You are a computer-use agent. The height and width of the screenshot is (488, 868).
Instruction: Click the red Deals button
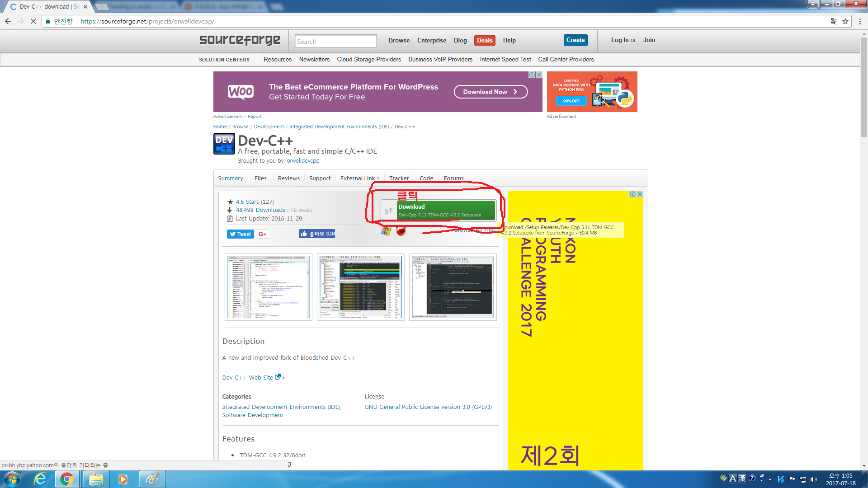point(485,40)
